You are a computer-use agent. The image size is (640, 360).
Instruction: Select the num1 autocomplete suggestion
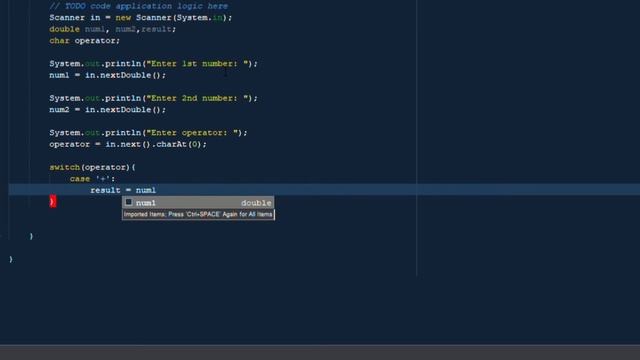198,202
